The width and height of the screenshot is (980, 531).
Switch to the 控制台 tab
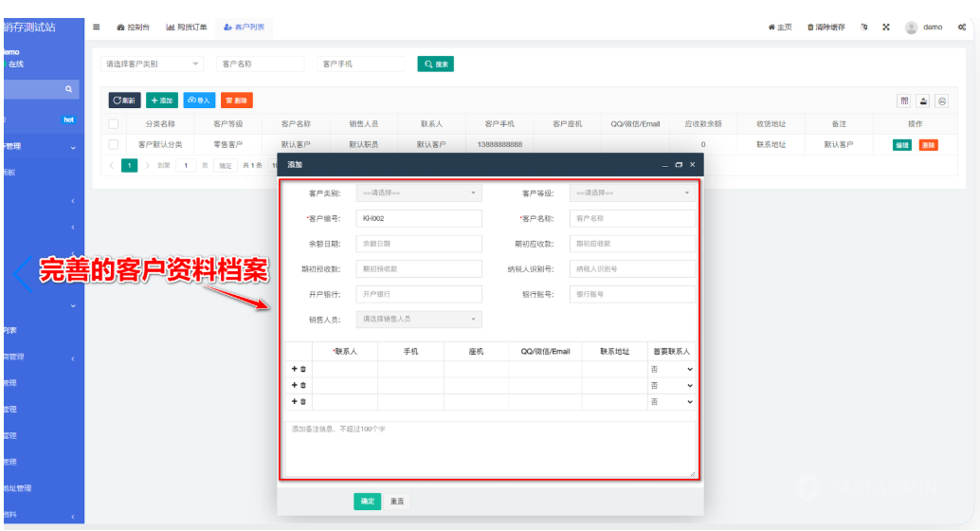pyautogui.click(x=134, y=27)
